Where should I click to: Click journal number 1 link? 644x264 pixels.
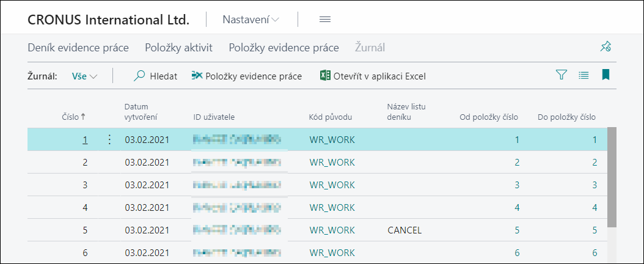pos(85,139)
